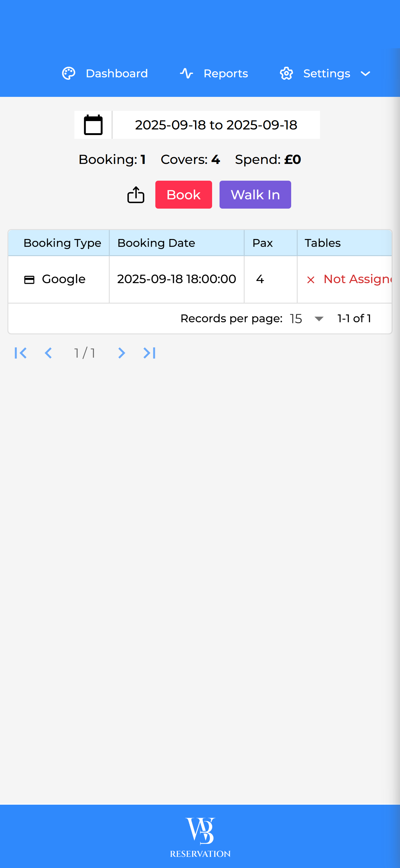Go to first page of bookings
This screenshot has width=400, height=868.
(20, 353)
